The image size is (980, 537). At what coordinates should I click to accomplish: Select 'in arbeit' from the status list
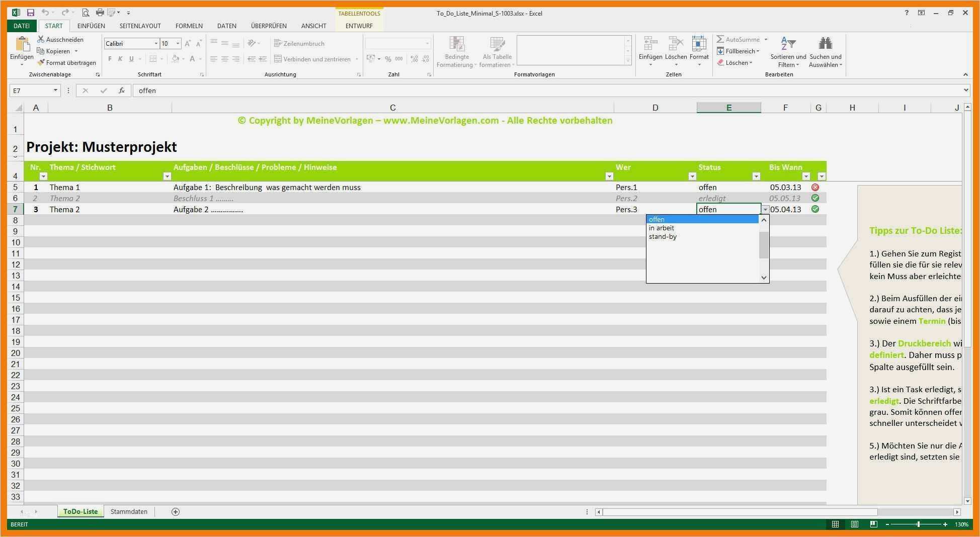point(662,227)
